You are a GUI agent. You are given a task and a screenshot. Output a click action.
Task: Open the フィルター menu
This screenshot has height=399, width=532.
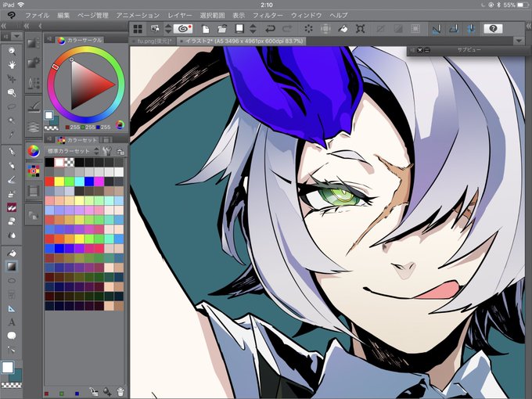268,16
